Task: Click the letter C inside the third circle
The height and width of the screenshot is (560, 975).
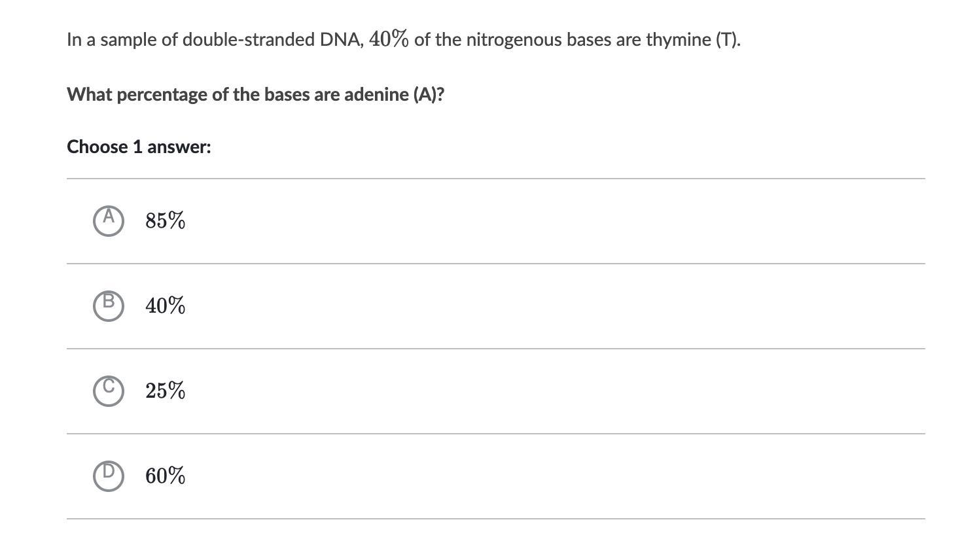Action: point(109,386)
